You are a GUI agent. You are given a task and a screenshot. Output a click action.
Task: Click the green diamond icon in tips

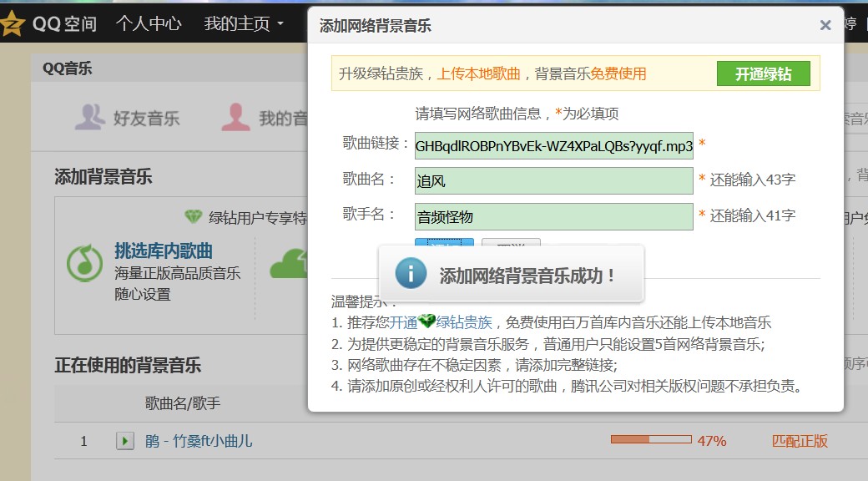coord(426,321)
